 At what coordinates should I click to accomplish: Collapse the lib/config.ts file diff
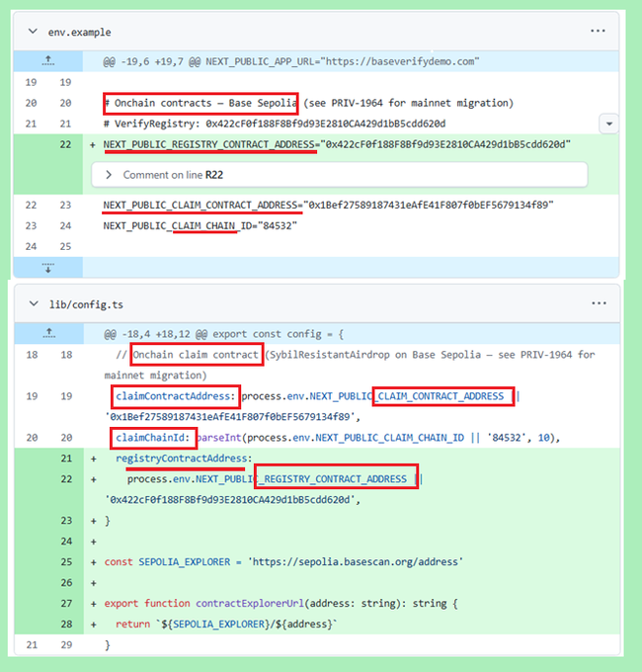pyautogui.click(x=34, y=303)
